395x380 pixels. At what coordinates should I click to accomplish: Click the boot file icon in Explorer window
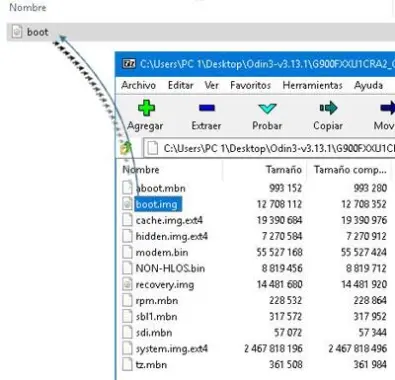point(17,32)
